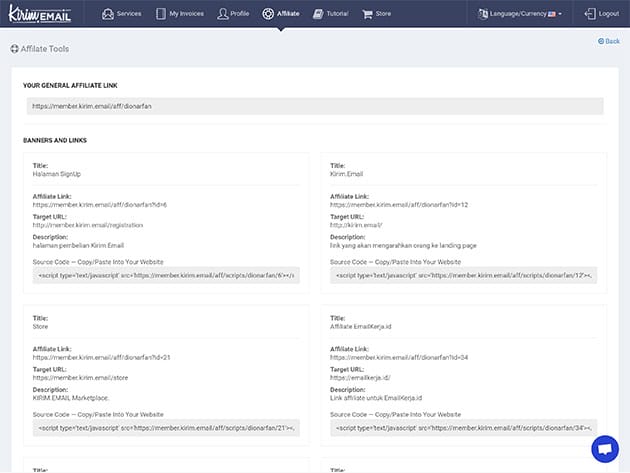Screen dimensions: 630x473
Task: Click the Back link
Action: coord(609,41)
